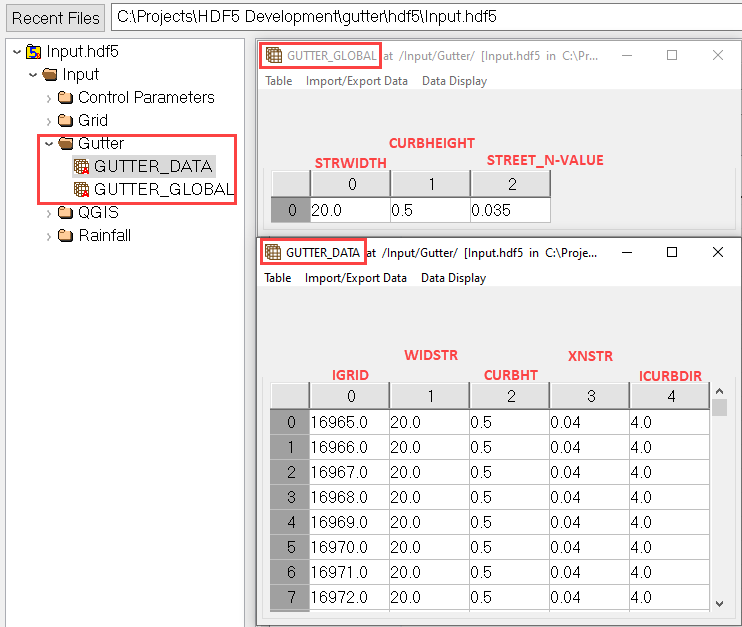The height and width of the screenshot is (627, 742).
Task: Click the open Gutter folder icon
Action: tap(66, 143)
